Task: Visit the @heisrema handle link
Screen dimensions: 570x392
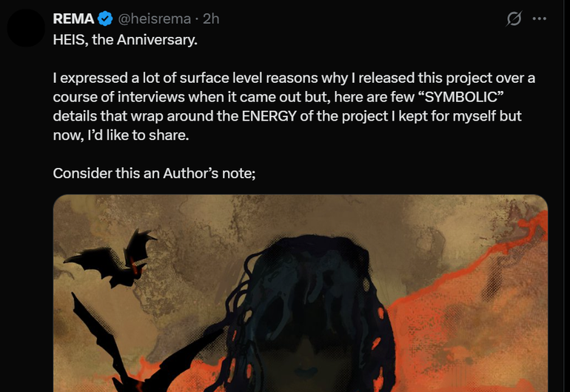Action: pyautogui.click(x=154, y=18)
